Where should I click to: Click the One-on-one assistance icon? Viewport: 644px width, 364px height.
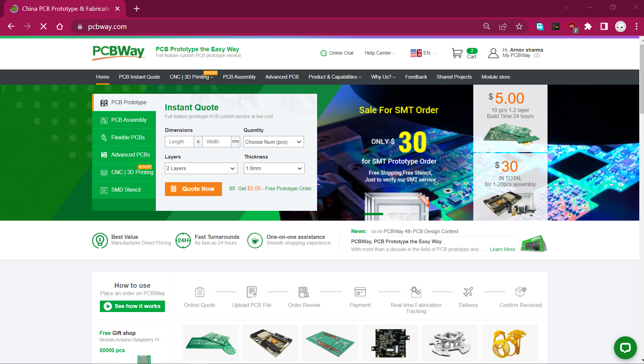coord(255,241)
